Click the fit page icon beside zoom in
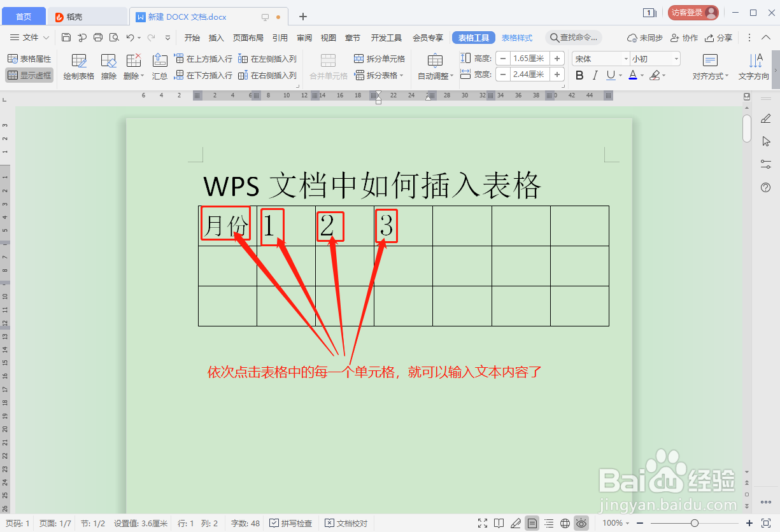Image resolution: width=780 pixels, height=532 pixels. point(767,523)
